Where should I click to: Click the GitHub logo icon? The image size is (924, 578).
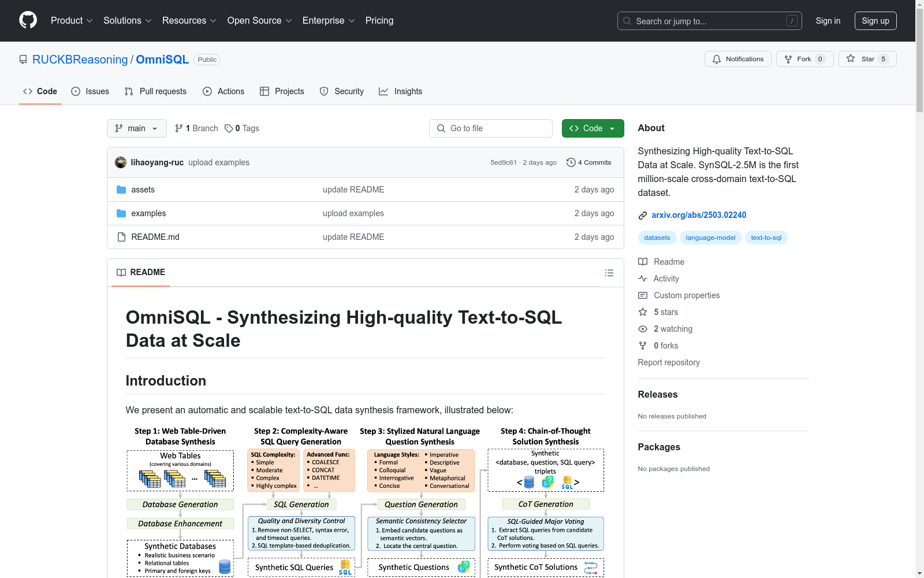click(x=28, y=20)
